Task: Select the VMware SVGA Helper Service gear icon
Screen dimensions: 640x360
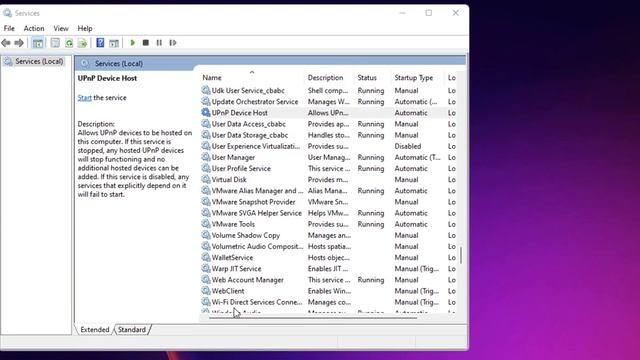Action: 206,213
